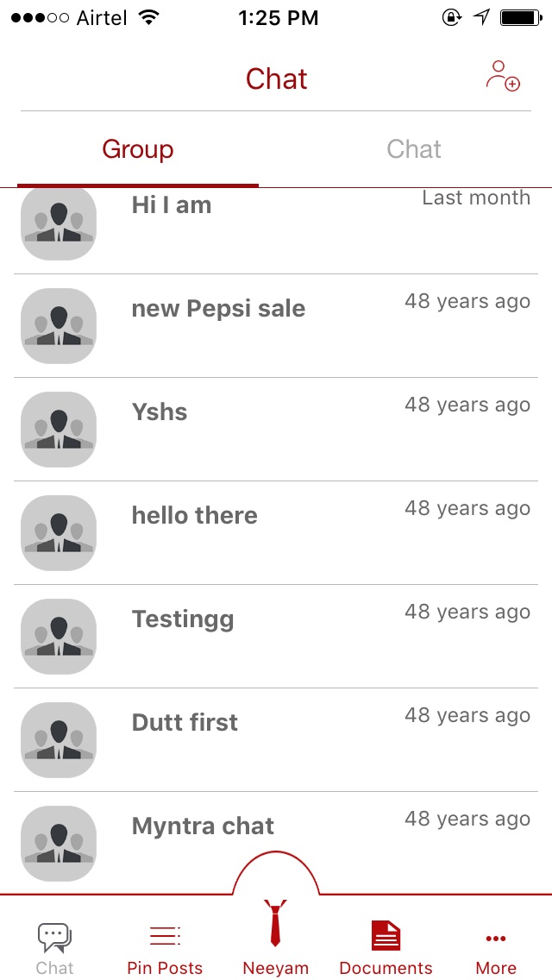Tap the "new Pepsi sale" group avatar
Screen dimensions: 552x980
click(x=59, y=326)
